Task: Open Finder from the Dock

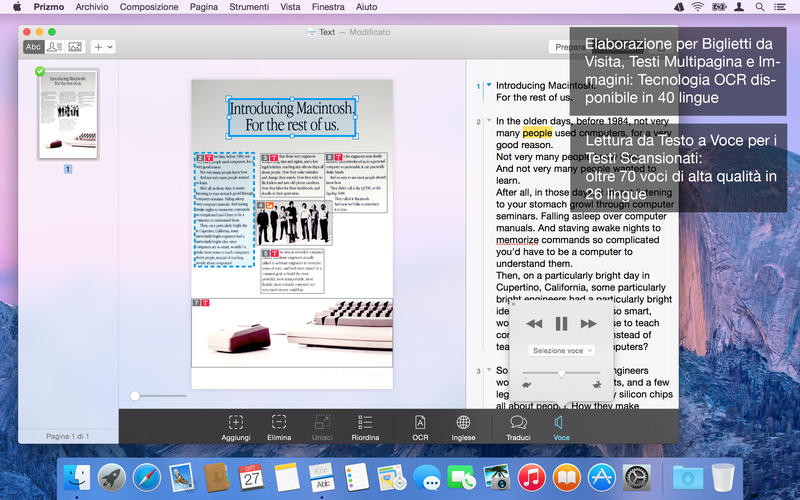Action: tap(77, 479)
